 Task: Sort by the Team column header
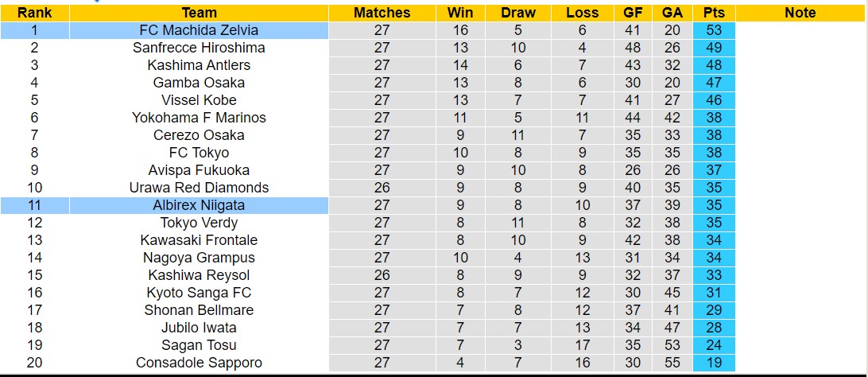click(x=199, y=13)
